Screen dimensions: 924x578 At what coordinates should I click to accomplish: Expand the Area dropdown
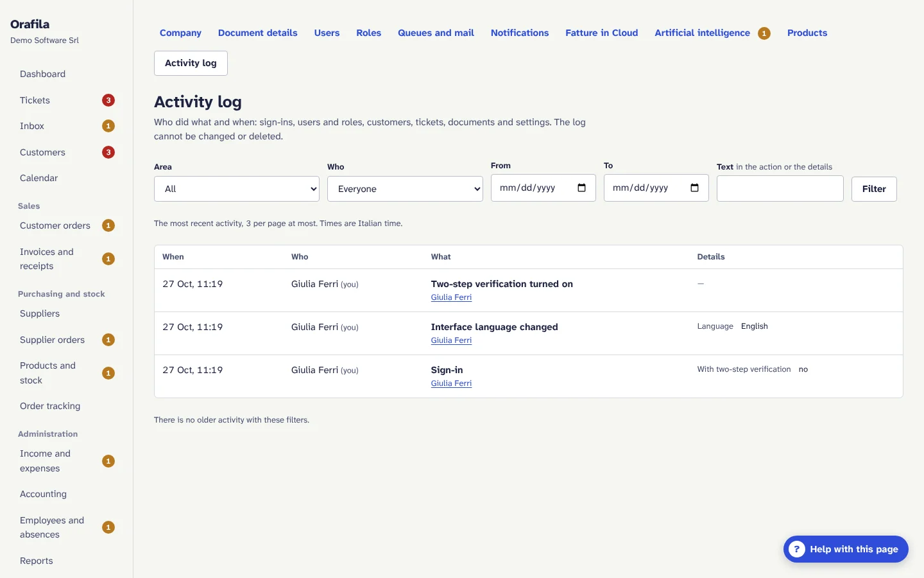(x=237, y=189)
